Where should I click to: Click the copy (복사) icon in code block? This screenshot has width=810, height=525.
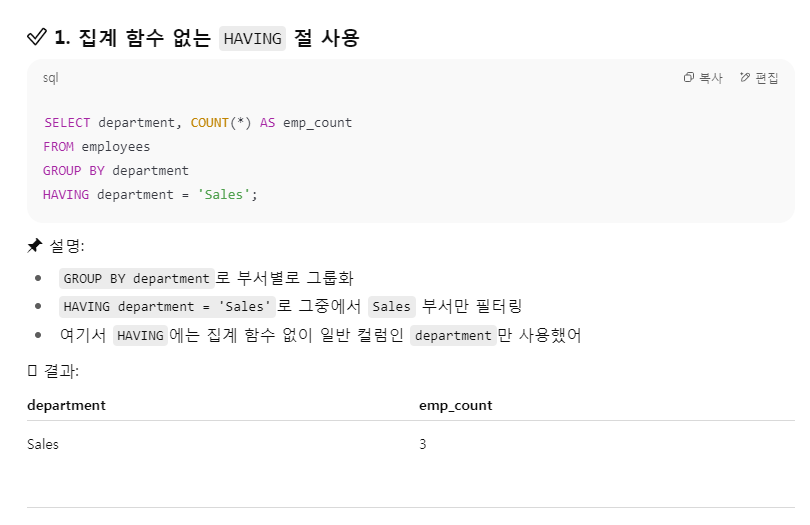(688, 78)
